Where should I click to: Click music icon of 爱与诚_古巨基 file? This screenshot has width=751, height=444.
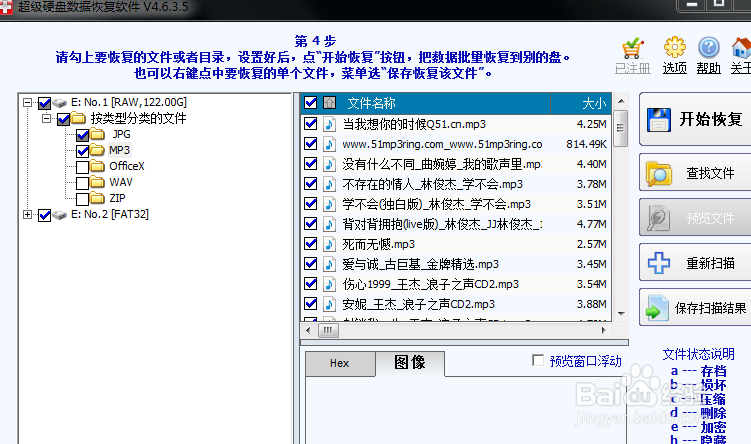(329, 264)
